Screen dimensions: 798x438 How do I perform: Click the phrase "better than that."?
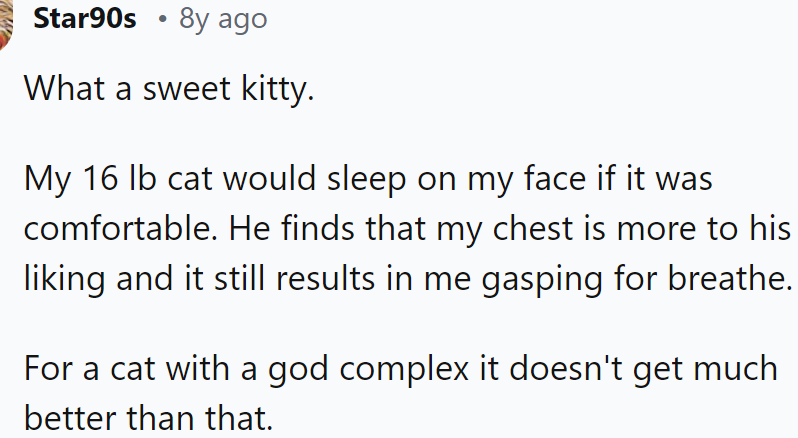pos(148,411)
